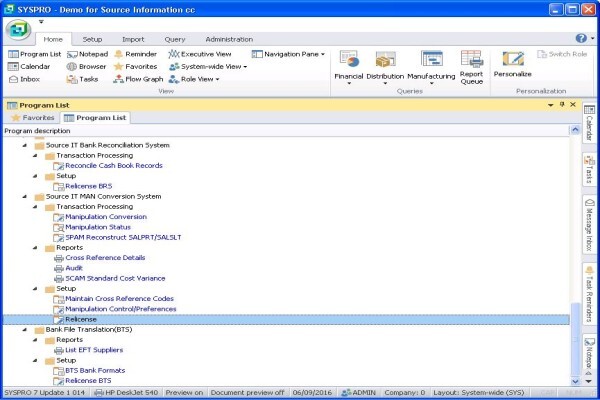
Task: Switch to the Import ribbon tab
Action: (x=133, y=39)
